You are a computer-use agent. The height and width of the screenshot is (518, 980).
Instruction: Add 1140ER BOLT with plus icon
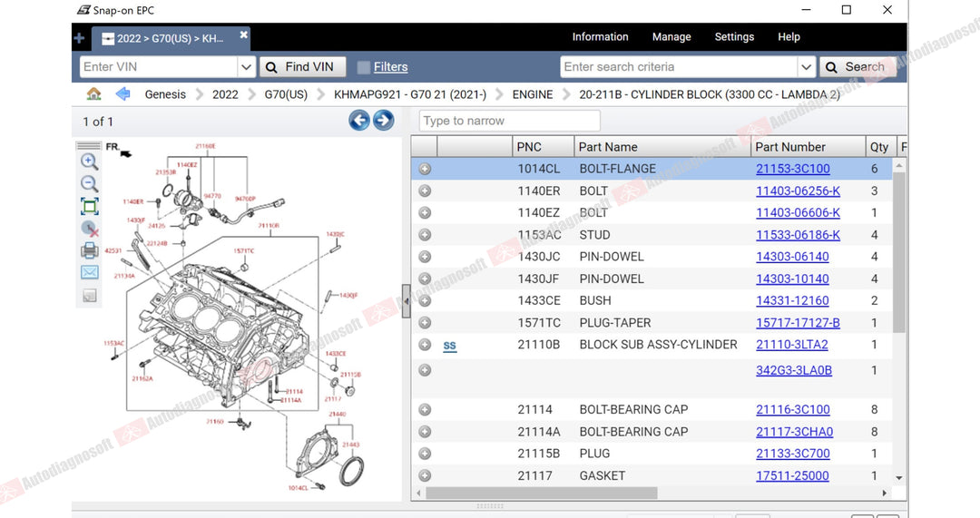click(425, 191)
